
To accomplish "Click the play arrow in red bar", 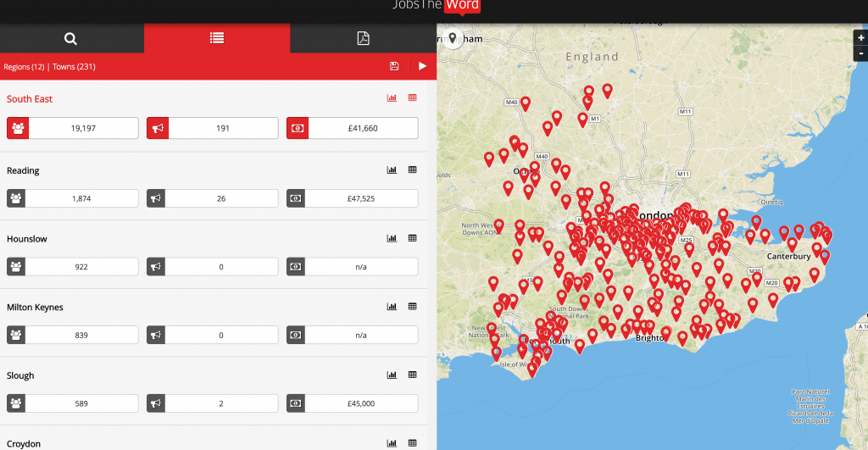I will click(422, 66).
